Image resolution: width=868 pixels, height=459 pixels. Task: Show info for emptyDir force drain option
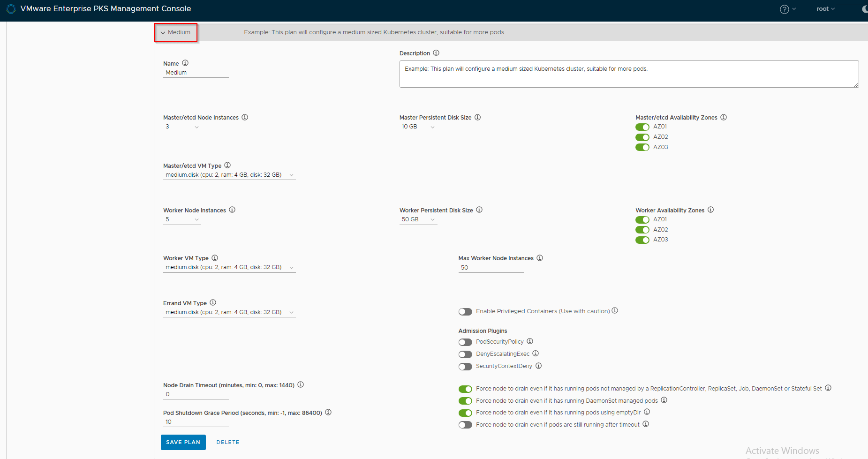tap(647, 412)
